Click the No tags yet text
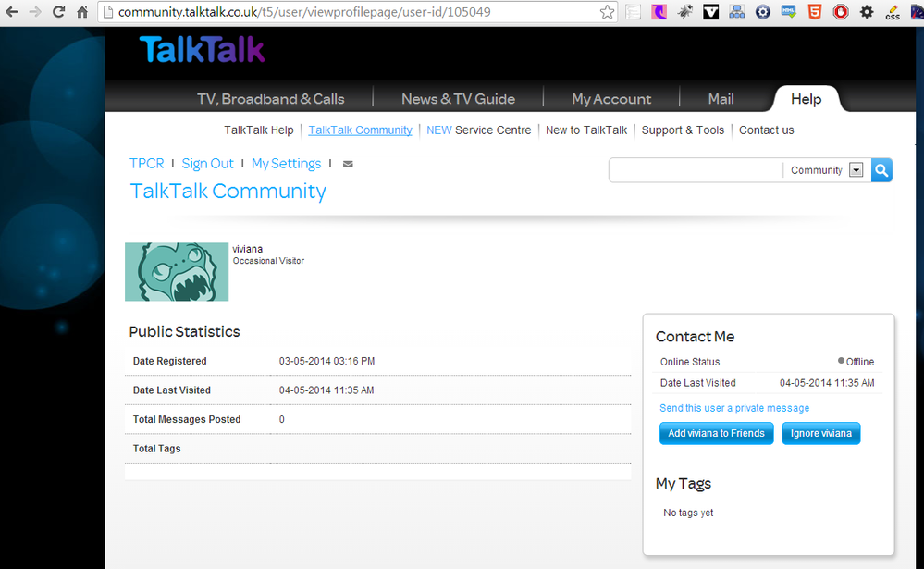The width and height of the screenshot is (924, 569). click(x=688, y=513)
